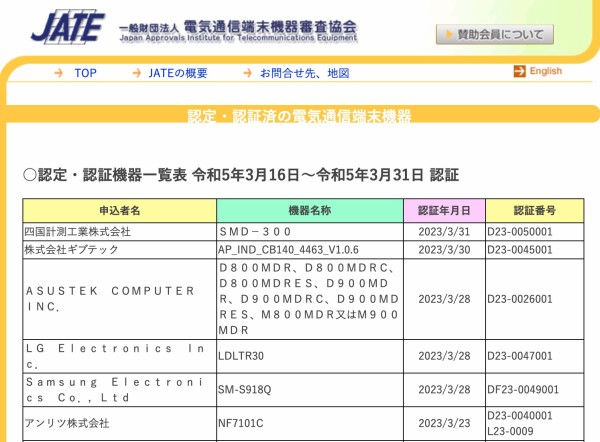Click date 2023/3/28 in ASUSTEK row
600x442 pixels.
tap(444, 299)
